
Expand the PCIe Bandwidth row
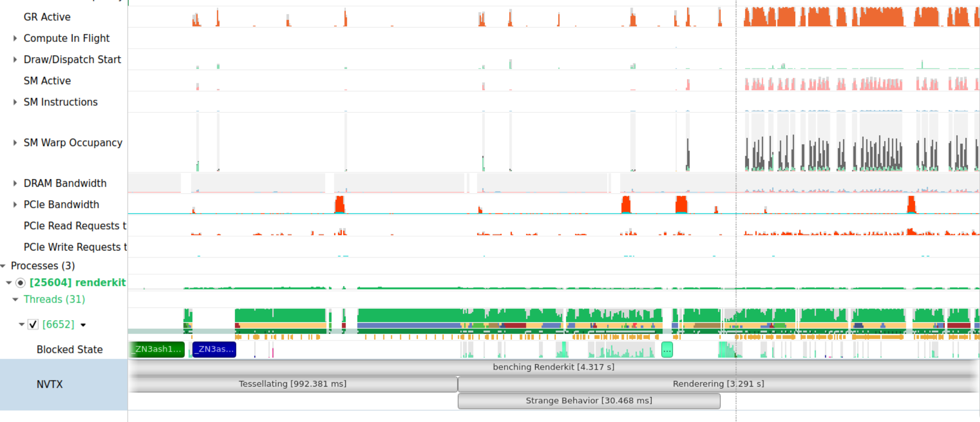(x=15, y=205)
